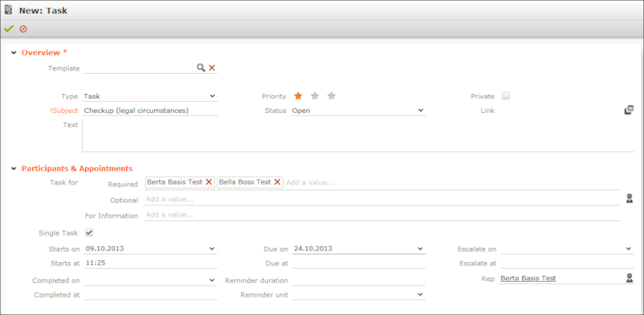Set priority to first star
This screenshot has width=644, height=315.
[x=299, y=96]
